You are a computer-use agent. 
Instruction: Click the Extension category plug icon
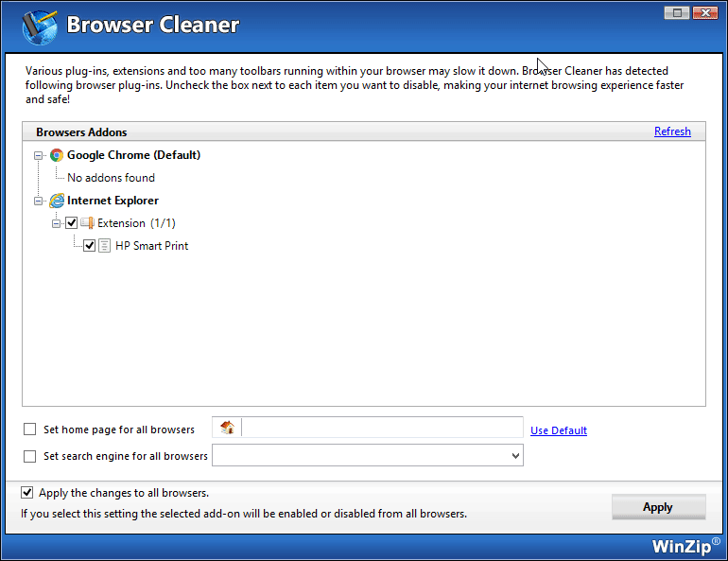(87, 223)
